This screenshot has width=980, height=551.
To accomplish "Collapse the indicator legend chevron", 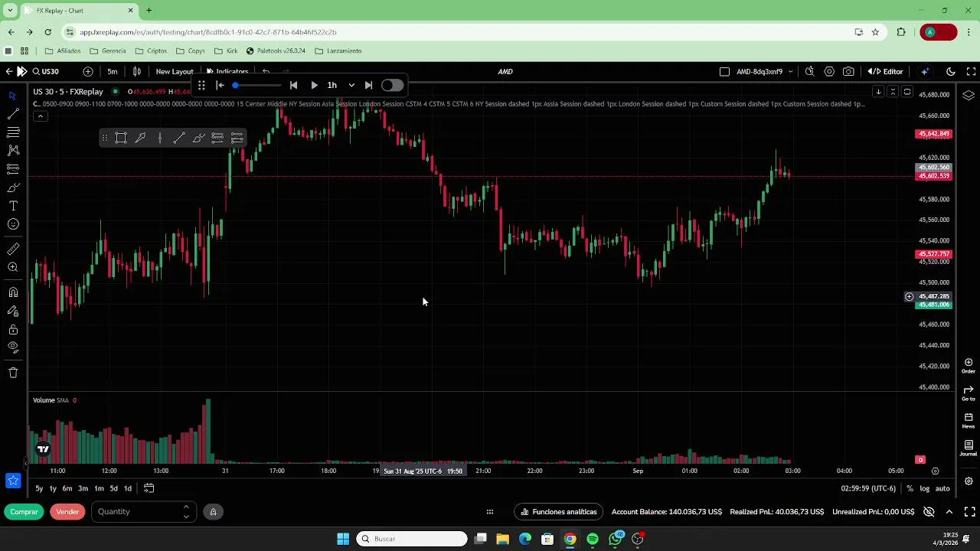I will 40,116.
